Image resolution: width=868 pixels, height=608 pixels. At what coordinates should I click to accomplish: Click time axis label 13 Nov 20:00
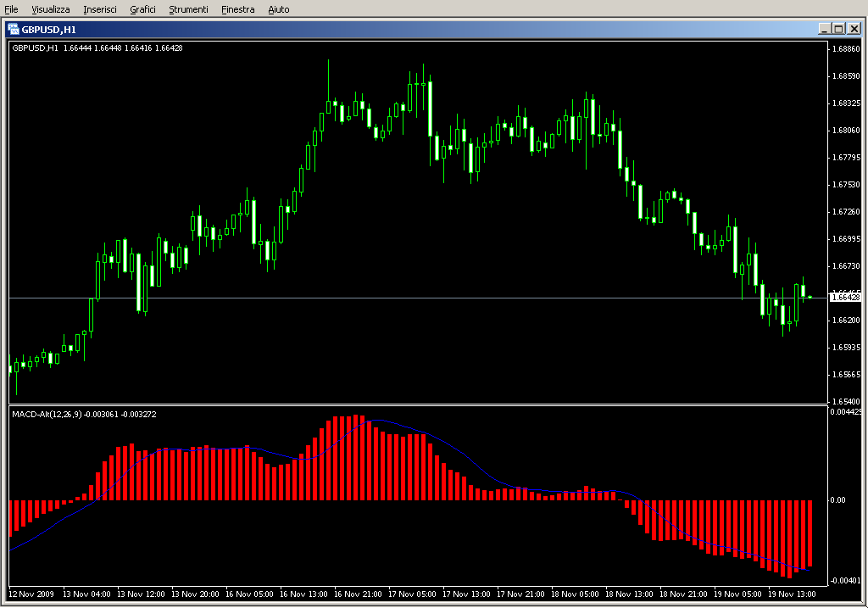[x=195, y=594]
